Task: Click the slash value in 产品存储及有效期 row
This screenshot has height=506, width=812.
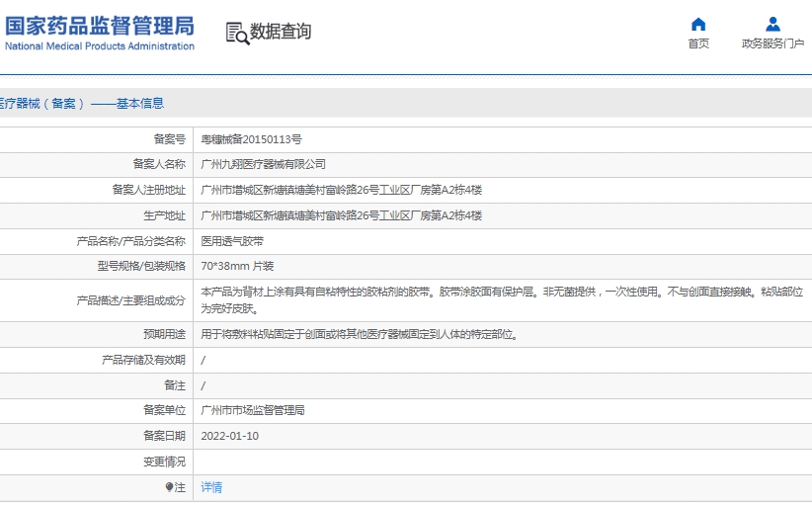Action: (x=203, y=361)
